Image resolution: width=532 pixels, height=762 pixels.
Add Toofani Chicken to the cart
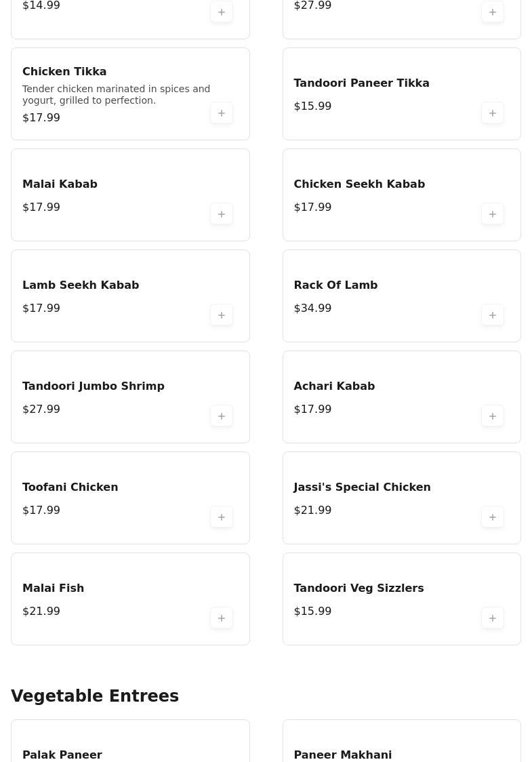coord(222,517)
